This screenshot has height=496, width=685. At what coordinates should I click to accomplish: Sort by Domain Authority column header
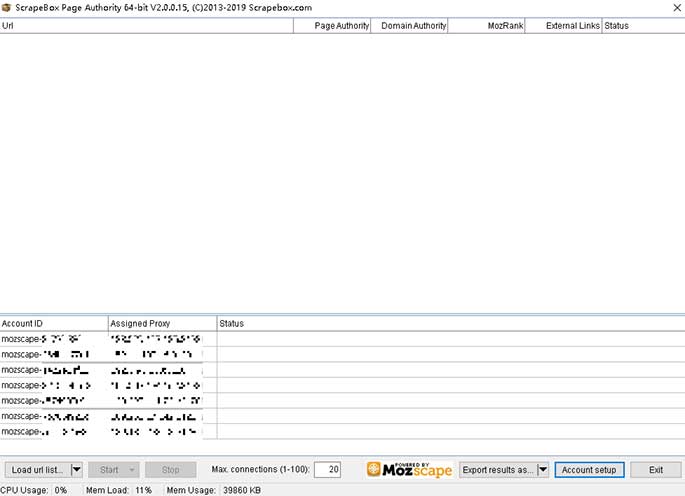(x=409, y=26)
